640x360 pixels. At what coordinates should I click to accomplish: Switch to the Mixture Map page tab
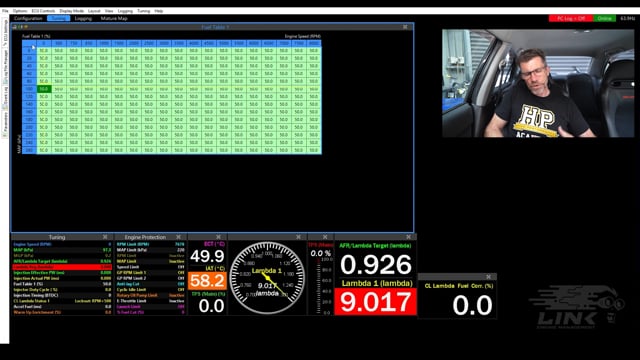tap(114, 18)
